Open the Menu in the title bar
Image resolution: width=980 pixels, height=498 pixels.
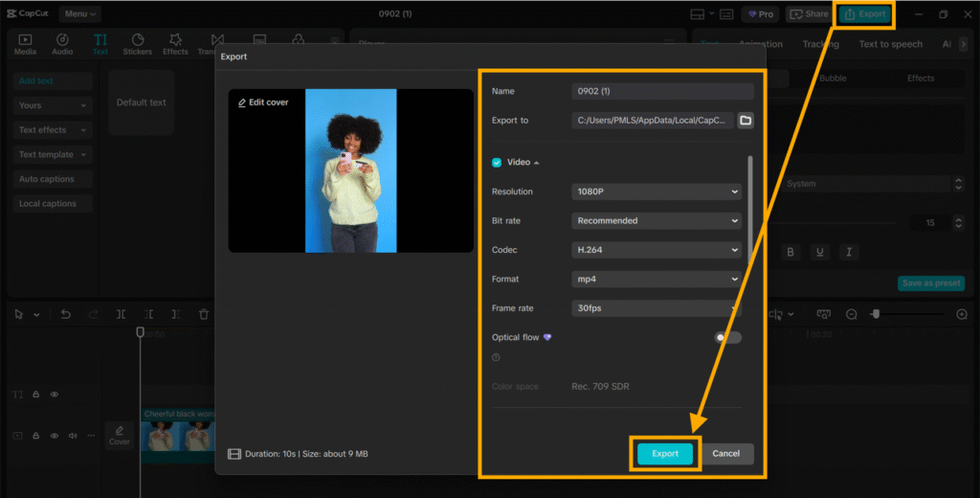79,14
